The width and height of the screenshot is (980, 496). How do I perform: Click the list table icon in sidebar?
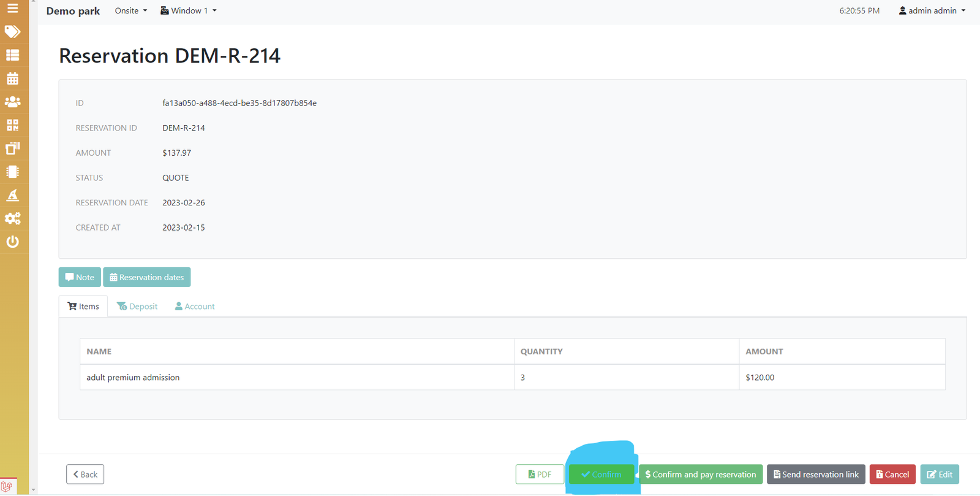click(x=12, y=55)
